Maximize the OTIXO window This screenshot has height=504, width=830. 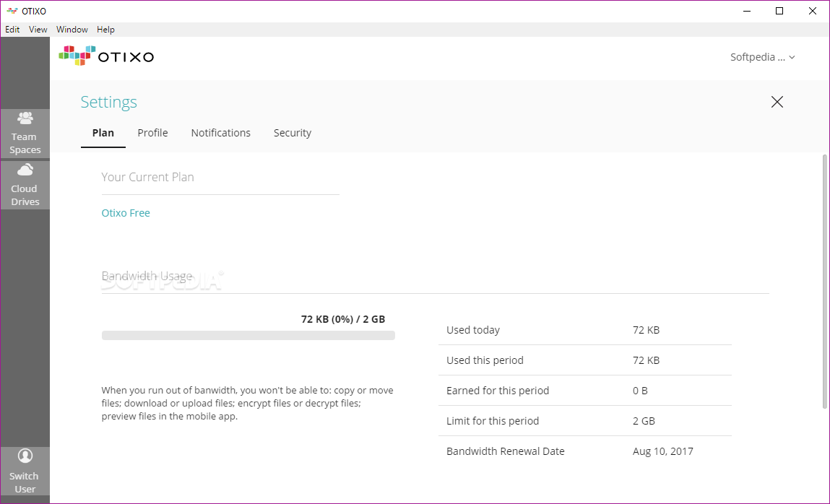click(779, 11)
